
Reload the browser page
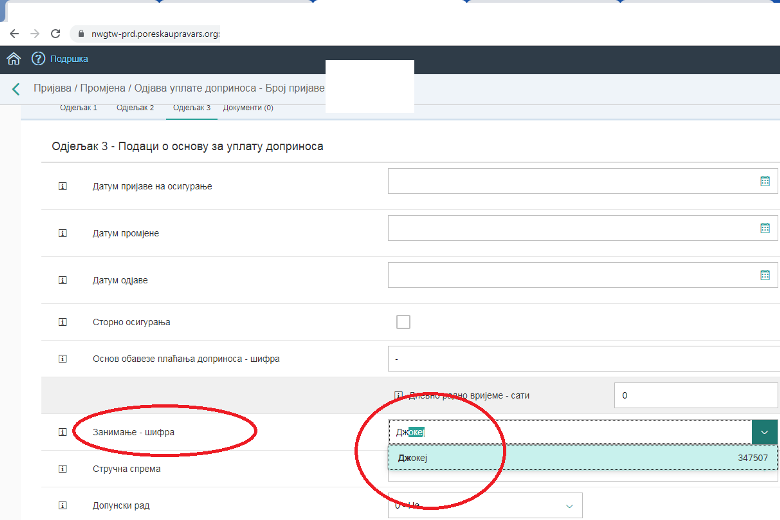tap(55, 33)
